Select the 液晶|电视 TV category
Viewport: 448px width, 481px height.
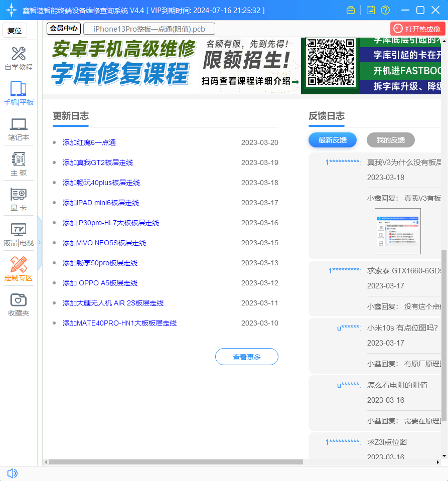(19, 235)
